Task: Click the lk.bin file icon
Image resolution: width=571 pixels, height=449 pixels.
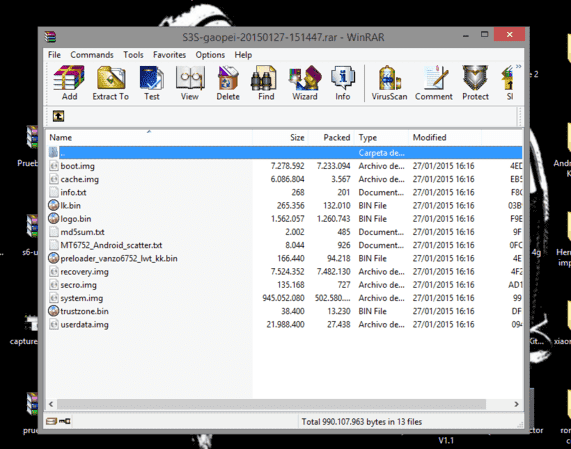Action: (54, 205)
